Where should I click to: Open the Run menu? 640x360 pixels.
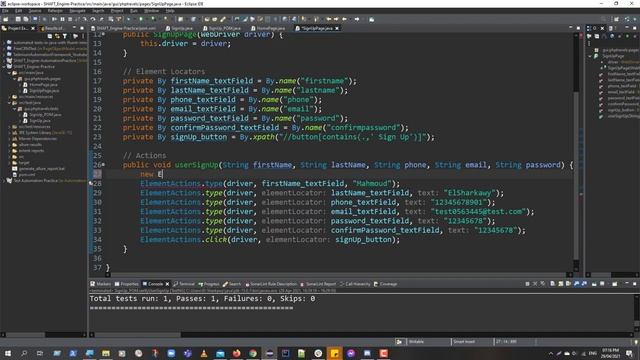click(134, 11)
